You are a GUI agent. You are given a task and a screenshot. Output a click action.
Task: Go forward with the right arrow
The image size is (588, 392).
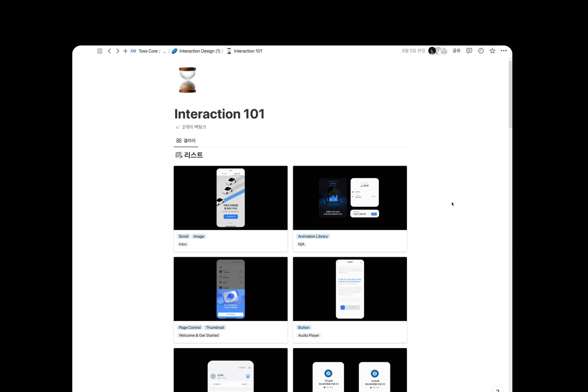point(118,51)
